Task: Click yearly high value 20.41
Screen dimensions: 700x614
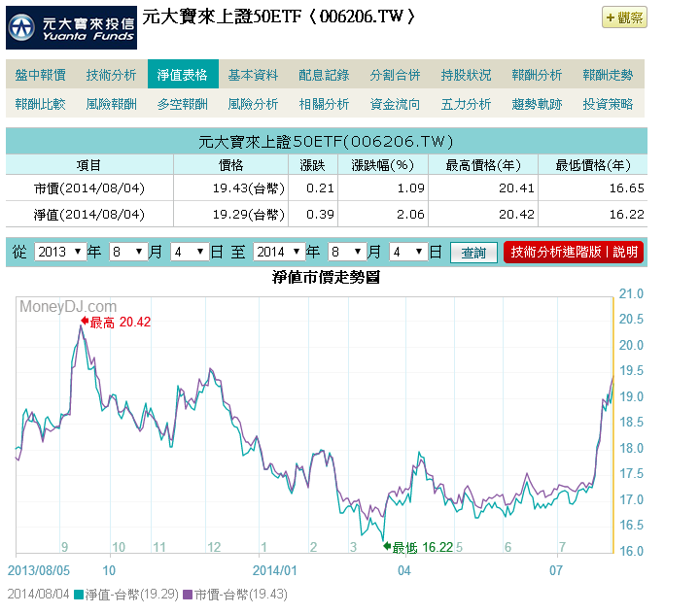Action: pyautogui.click(x=516, y=188)
